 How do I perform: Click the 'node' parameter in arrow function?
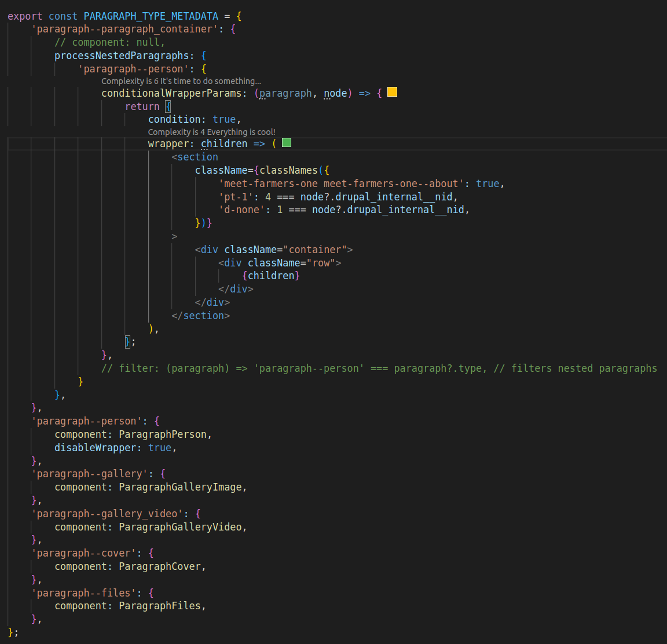coord(335,93)
